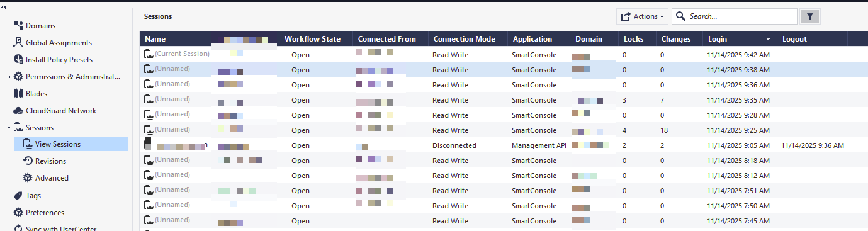
Task: Click session icon in row logged in 8:18 AM
Action: (x=149, y=161)
